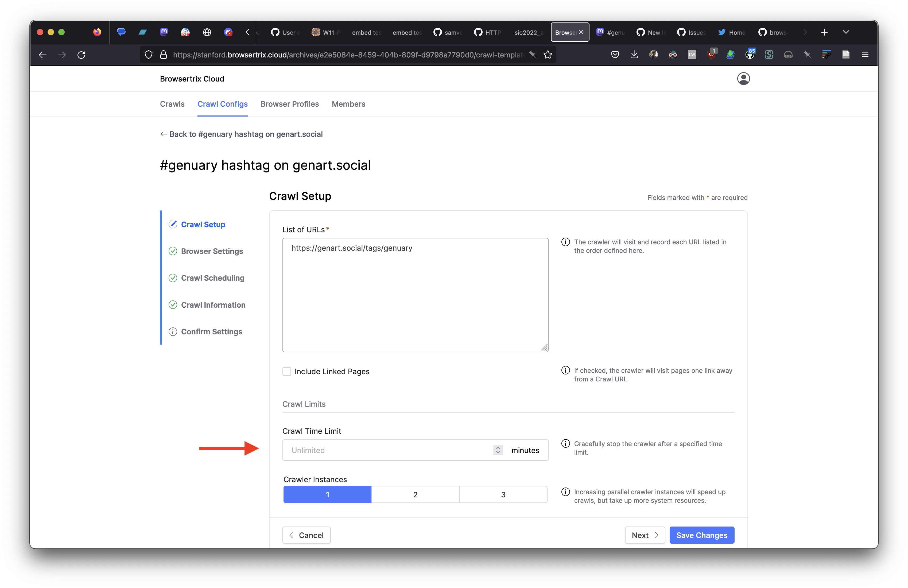Open the Downloads panel
This screenshot has width=908, height=588.
[x=634, y=55]
